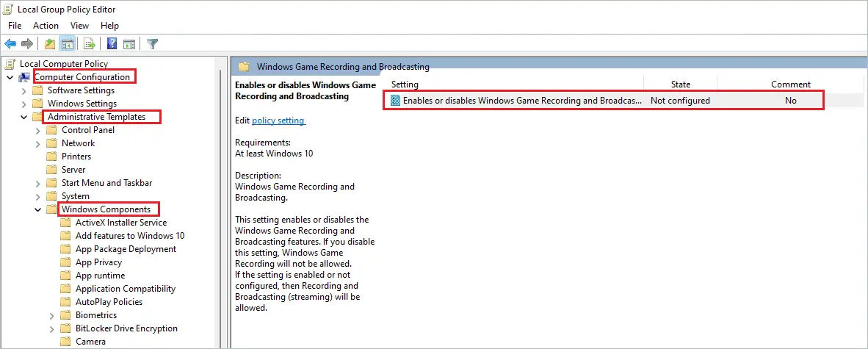Screen dimensions: 868x349
Task: Select Add features to Windows 10 folder
Action: [130, 235]
